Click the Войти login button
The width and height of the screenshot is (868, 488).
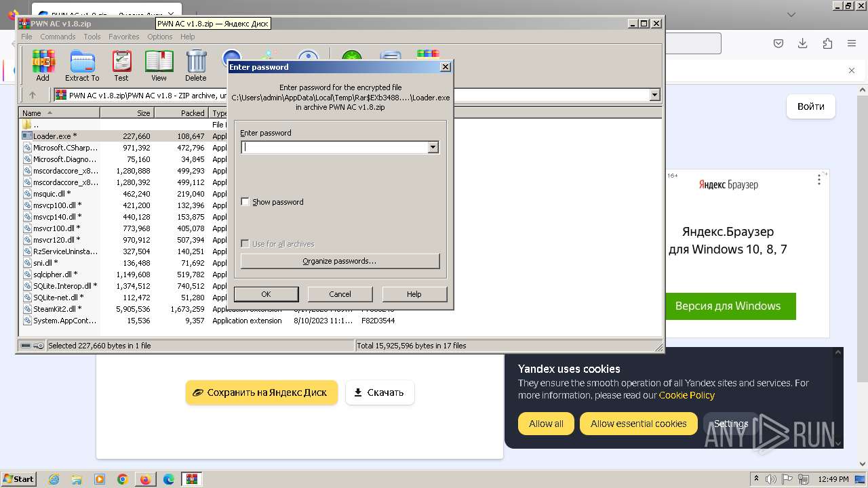point(811,106)
